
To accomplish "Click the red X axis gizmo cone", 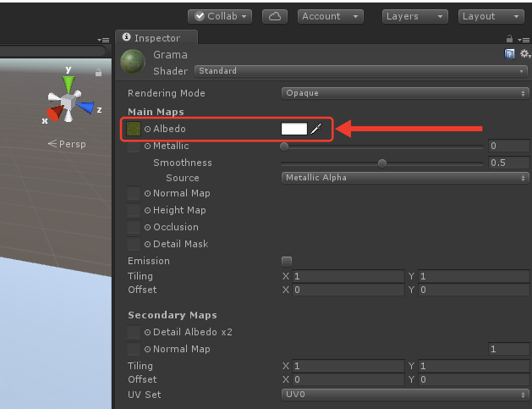I will pyautogui.click(x=55, y=113).
